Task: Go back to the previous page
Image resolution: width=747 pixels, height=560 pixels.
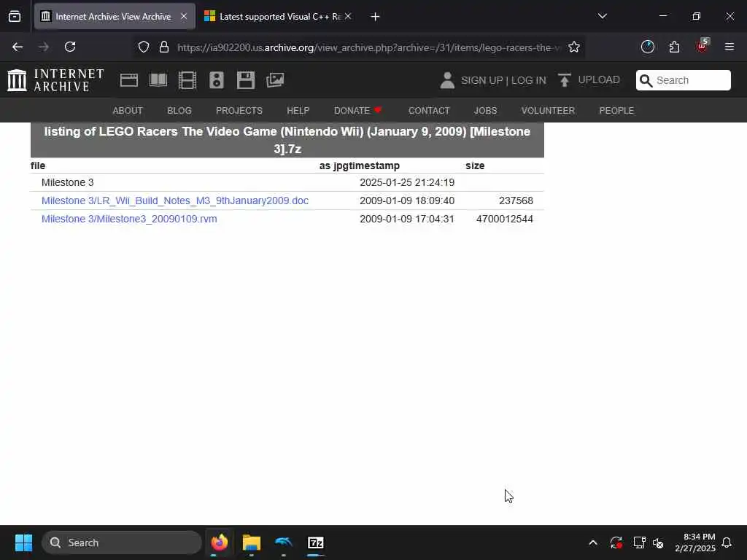Action: point(18,47)
